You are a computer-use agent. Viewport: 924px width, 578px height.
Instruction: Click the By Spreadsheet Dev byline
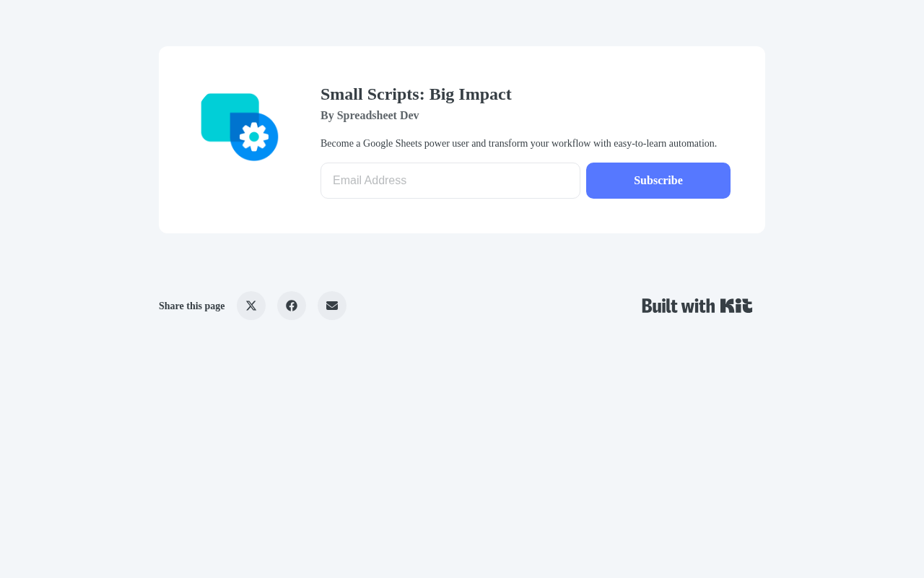click(370, 116)
